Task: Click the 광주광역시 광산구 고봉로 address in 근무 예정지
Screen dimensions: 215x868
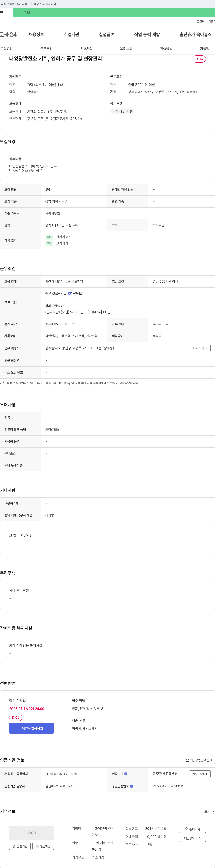Action: tap(80, 348)
